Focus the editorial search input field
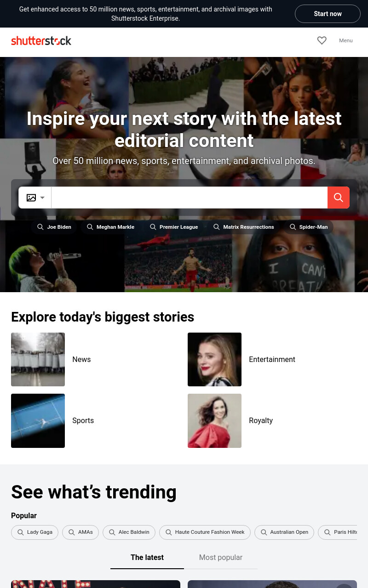This screenshot has height=588, width=368. tap(189, 198)
